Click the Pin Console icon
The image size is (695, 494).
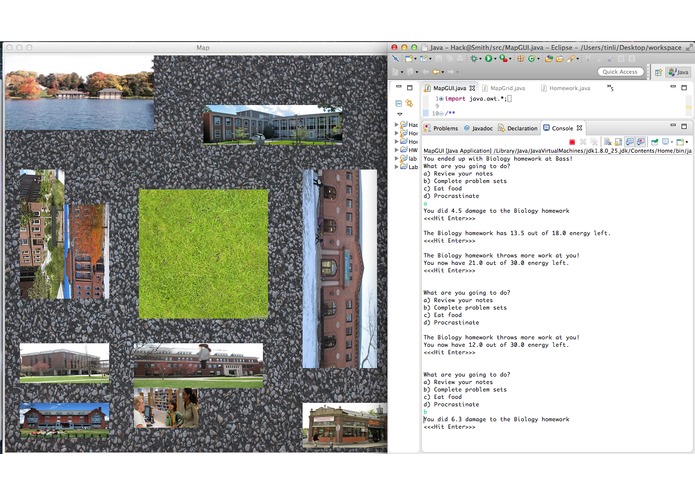[x=654, y=142]
